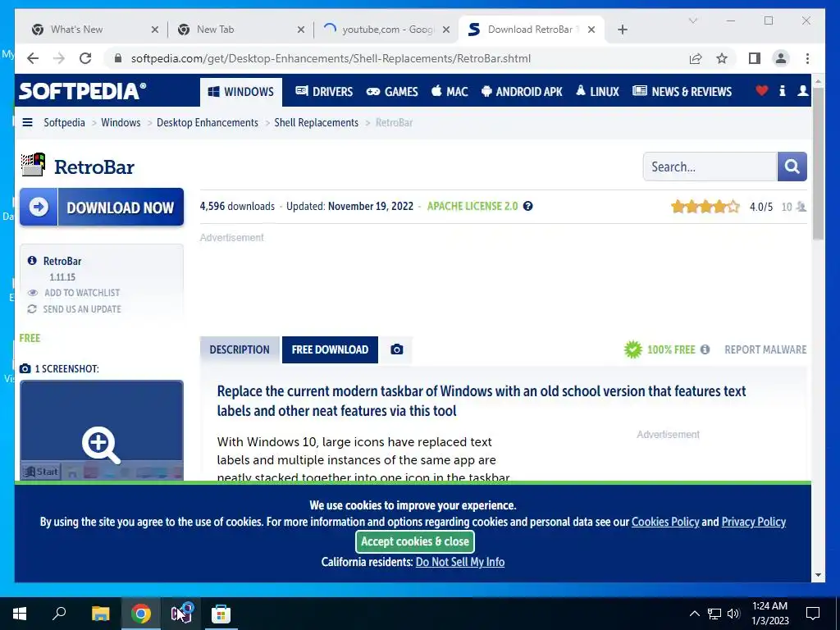The height and width of the screenshot is (630, 840).
Task: Open the Privacy Policy link
Action: (x=754, y=522)
